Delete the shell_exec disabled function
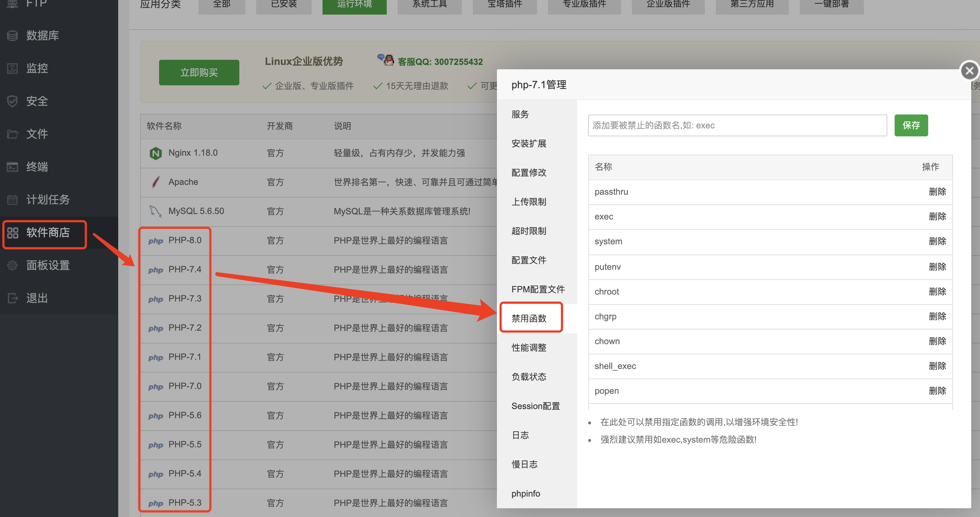 (x=937, y=366)
